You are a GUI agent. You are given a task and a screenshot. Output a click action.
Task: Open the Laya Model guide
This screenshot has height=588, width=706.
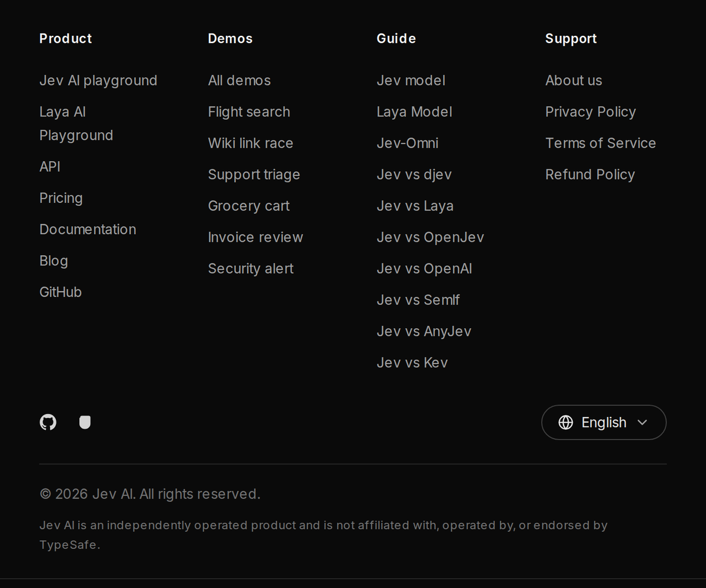[414, 112]
